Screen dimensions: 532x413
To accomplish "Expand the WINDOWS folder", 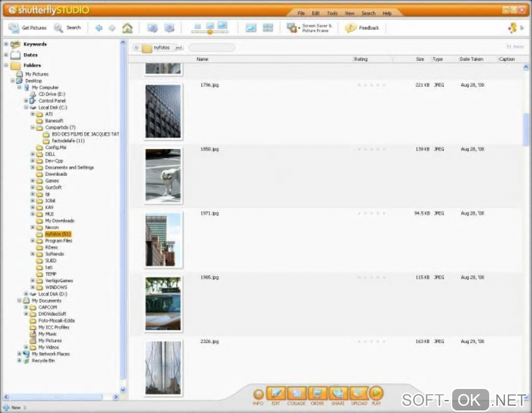I will 32,287.
